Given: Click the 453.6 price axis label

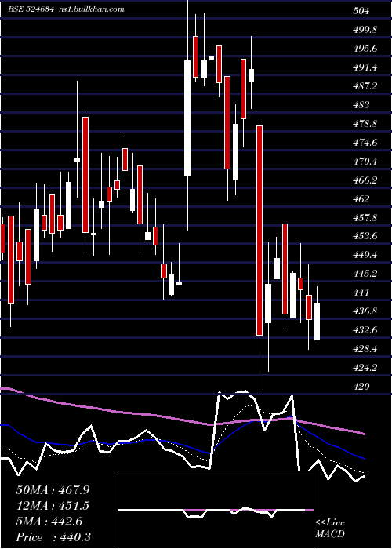Looking at the screenshot, I should coord(365,235).
